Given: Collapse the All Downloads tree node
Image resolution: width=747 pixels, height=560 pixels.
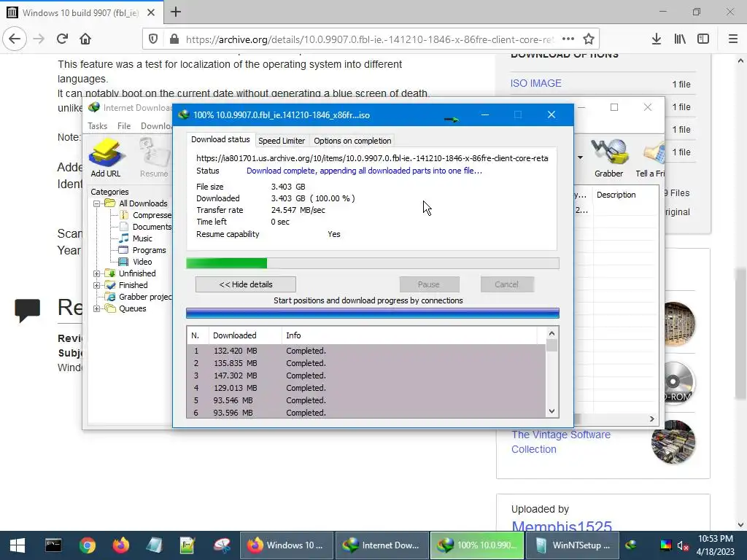Looking at the screenshot, I should (x=97, y=203).
